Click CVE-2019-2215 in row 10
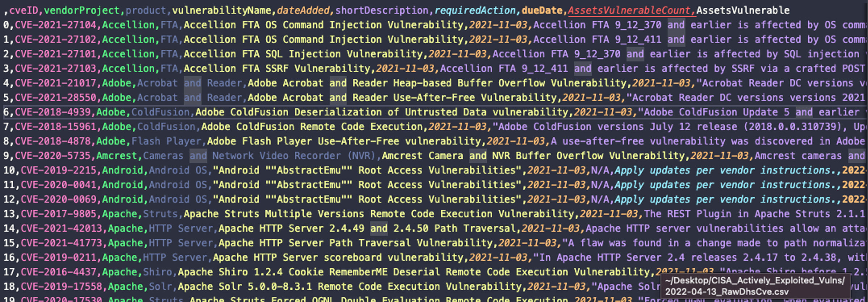Screen dimensions: 868x302 pos(59,170)
